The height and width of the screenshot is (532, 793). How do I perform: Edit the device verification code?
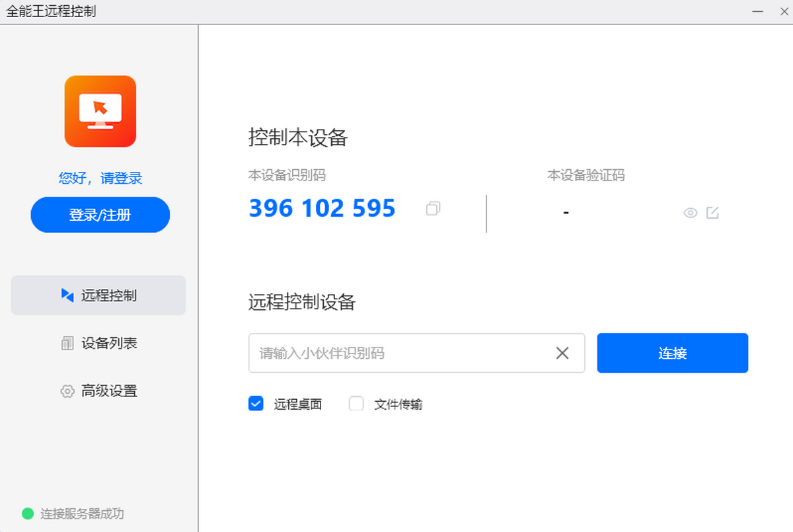tap(713, 213)
